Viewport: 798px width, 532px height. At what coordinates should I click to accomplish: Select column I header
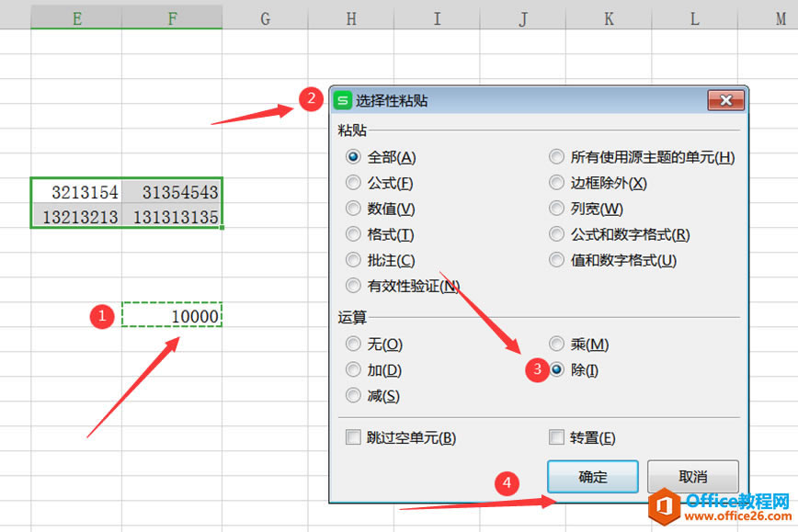pos(437,18)
